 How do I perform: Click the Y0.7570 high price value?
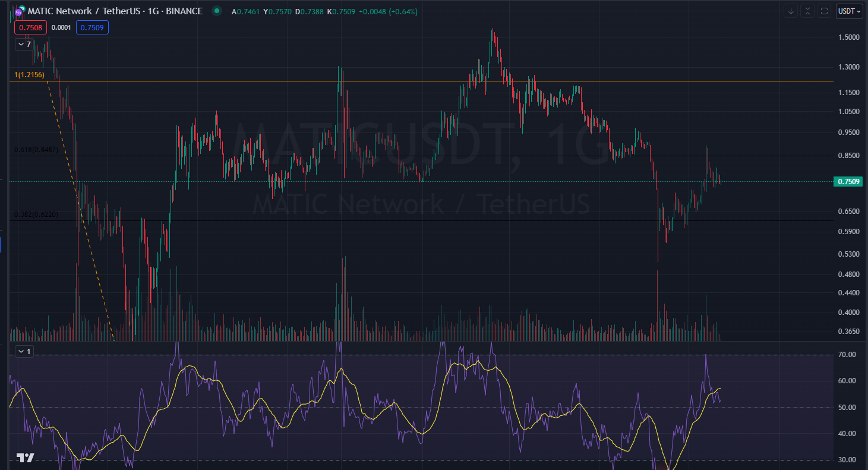[x=277, y=11]
